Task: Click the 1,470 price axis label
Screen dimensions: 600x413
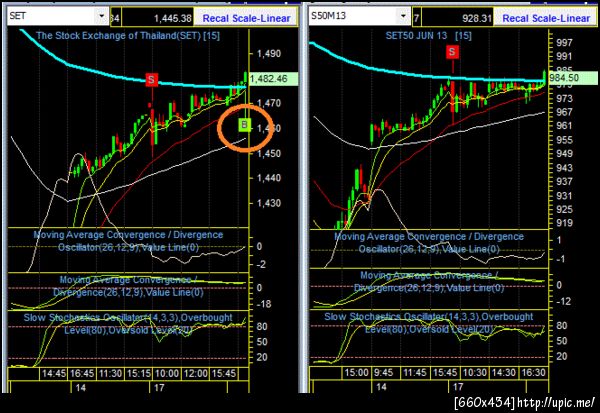Action: tap(268, 103)
